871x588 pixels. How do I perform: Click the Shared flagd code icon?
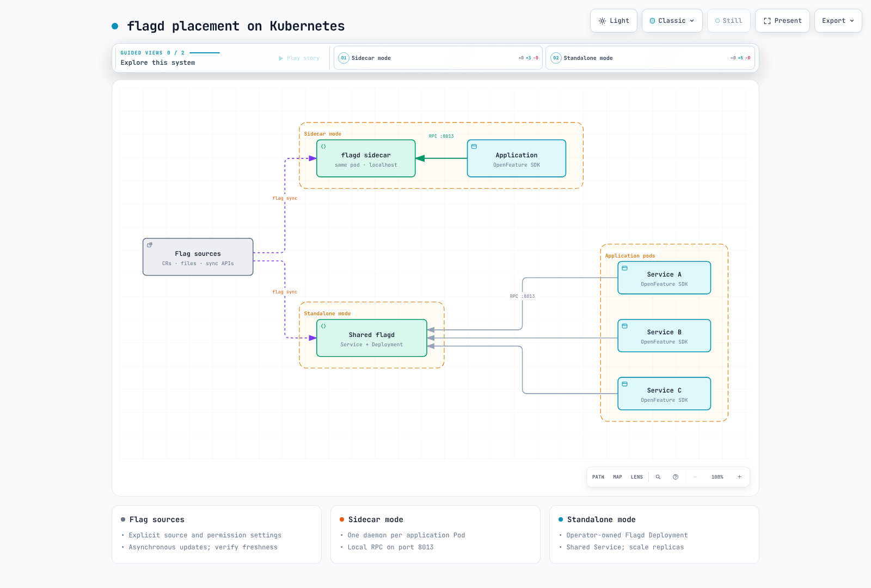tap(323, 326)
